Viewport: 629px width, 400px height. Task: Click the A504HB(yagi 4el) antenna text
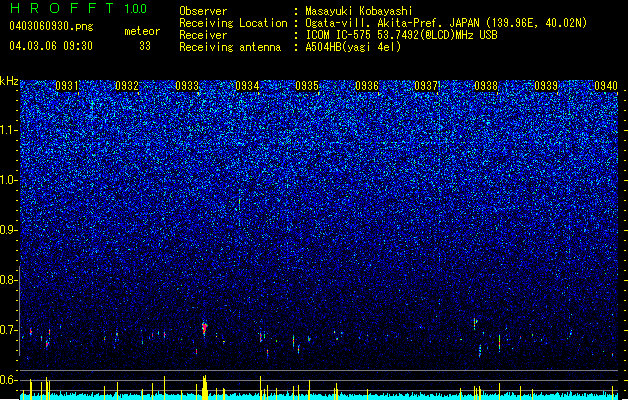353,47
